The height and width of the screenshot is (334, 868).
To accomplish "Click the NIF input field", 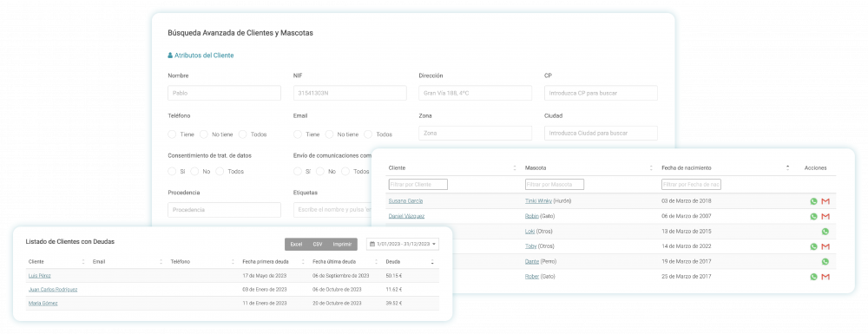I will tap(350, 93).
